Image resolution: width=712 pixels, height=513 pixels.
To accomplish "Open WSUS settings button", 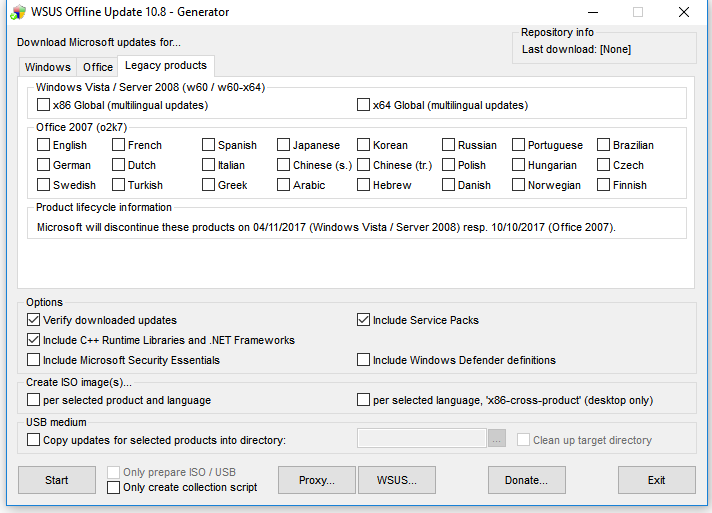I will [x=396, y=480].
